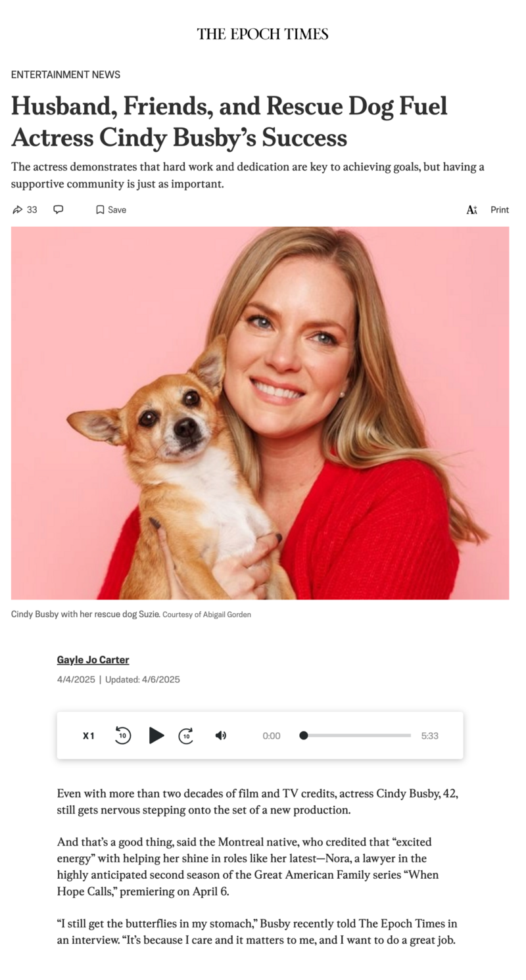The height and width of the screenshot is (980, 526).
Task: Adjust text size with Aa icon
Action: (x=471, y=210)
